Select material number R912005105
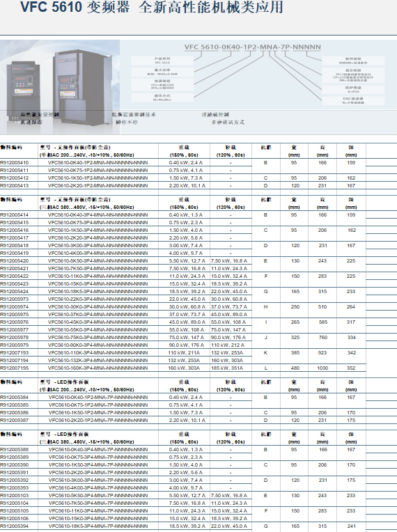Image resolution: width=397 pixels, height=532 pixels. (15, 511)
